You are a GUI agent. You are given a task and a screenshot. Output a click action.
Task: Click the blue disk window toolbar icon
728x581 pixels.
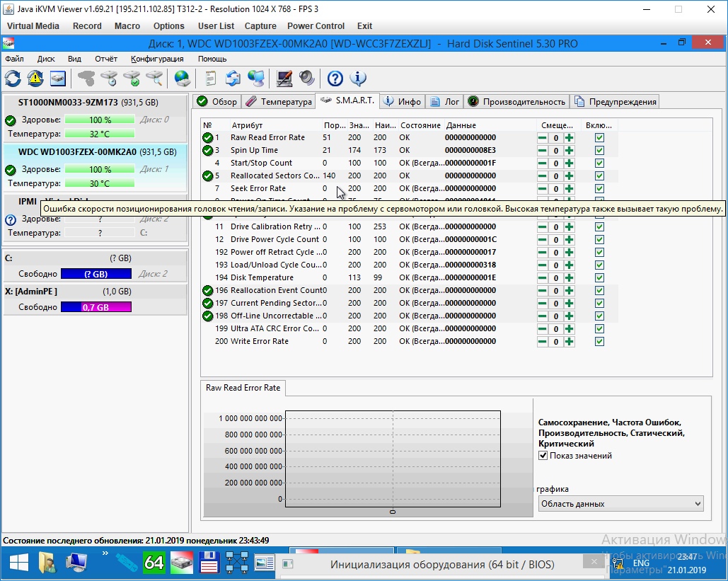click(x=58, y=79)
